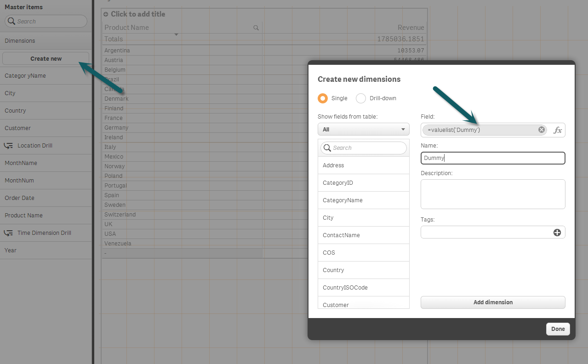Open the fx expression editor
The image size is (588, 364).
click(558, 130)
